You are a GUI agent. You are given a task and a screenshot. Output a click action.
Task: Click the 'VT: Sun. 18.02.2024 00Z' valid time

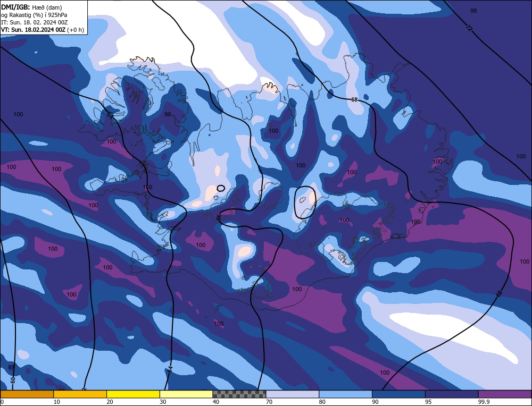point(34,30)
